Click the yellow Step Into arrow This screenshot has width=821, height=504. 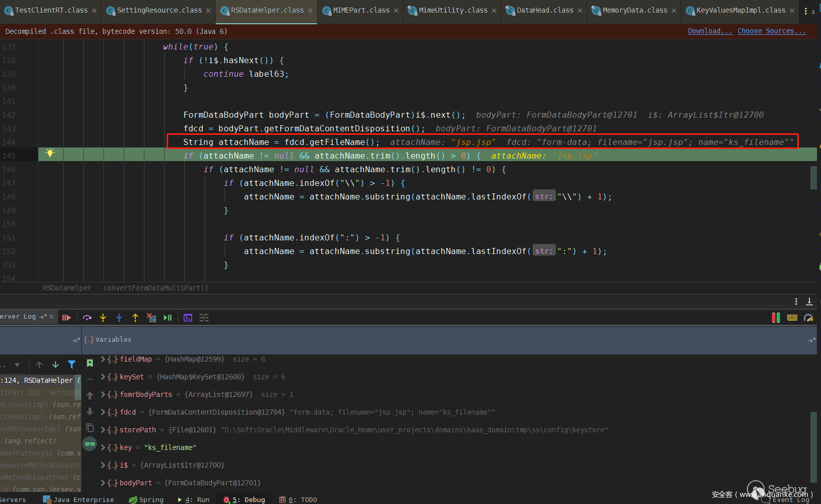(x=103, y=318)
